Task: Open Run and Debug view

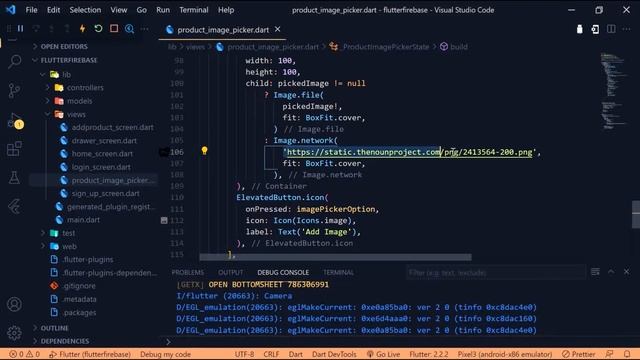Action: [x=14, y=120]
